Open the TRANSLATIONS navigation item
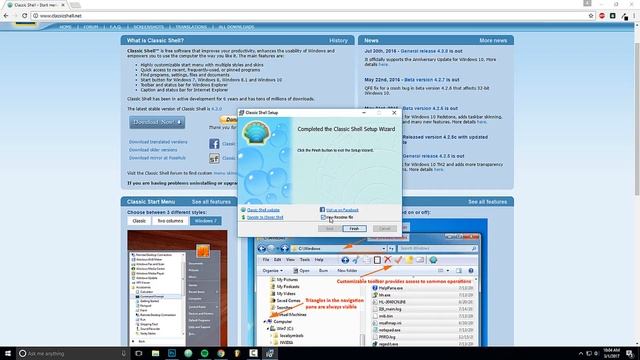 click(191, 27)
